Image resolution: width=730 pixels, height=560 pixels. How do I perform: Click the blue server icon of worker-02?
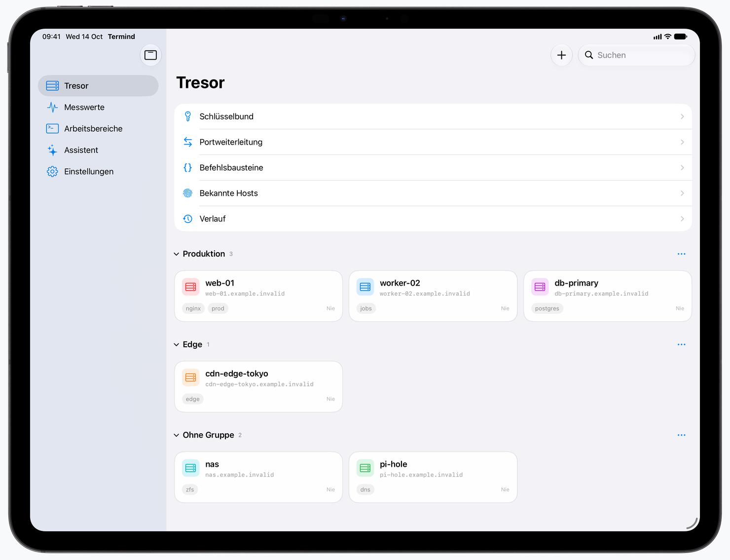365,287
